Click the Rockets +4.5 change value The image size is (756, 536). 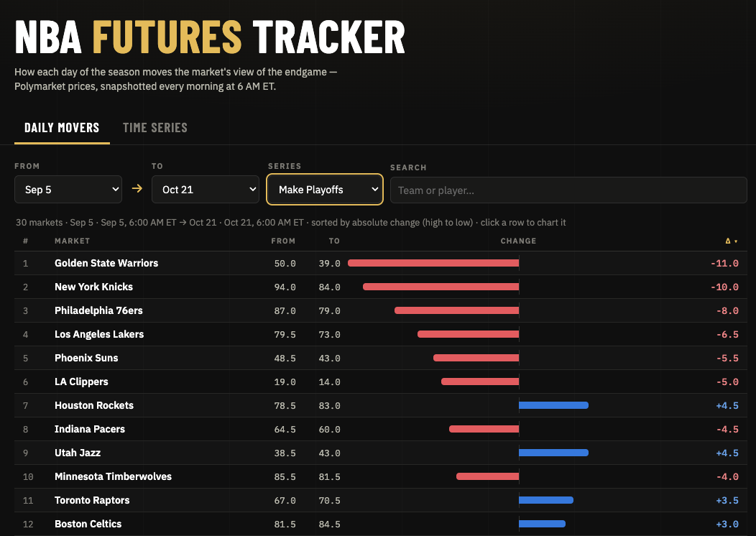727,405
